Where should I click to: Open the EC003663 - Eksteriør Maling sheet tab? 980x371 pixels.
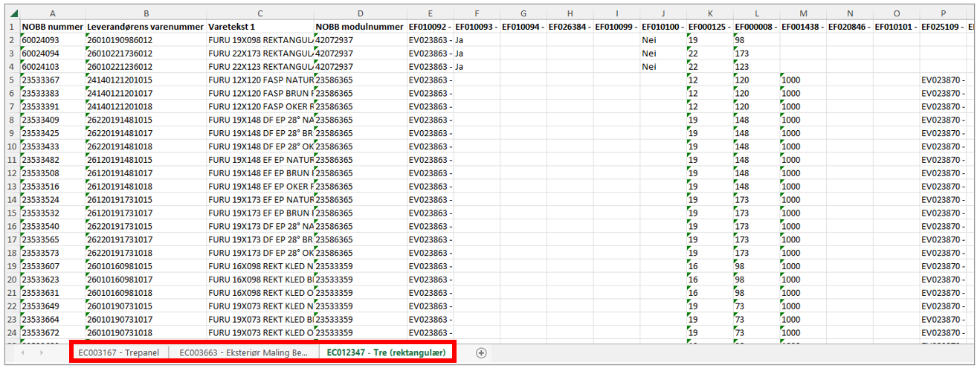click(243, 353)
